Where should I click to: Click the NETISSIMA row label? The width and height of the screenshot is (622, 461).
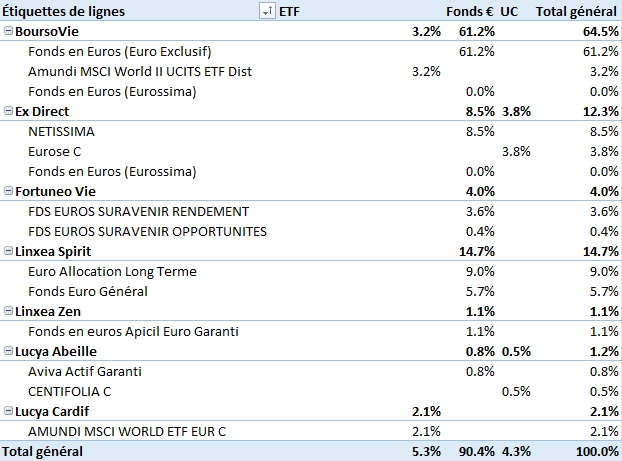[63, 131]
